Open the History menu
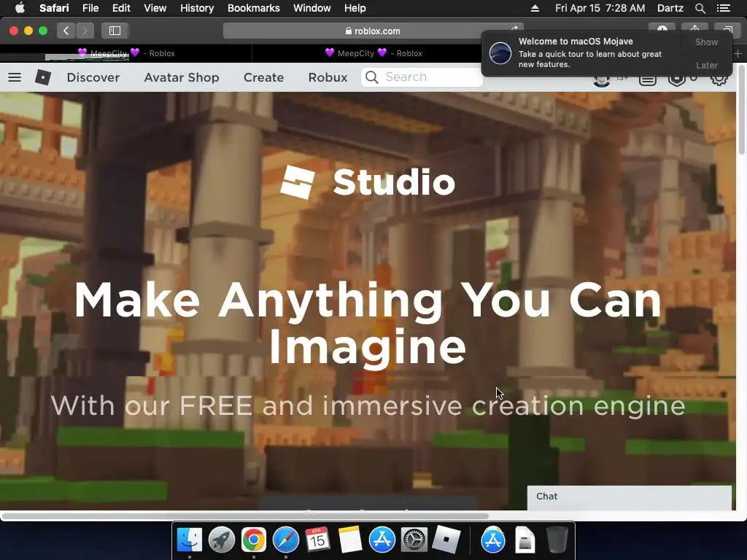Image resolution: width=747 pixels, height=560 pixels. (x=197, y=8)
